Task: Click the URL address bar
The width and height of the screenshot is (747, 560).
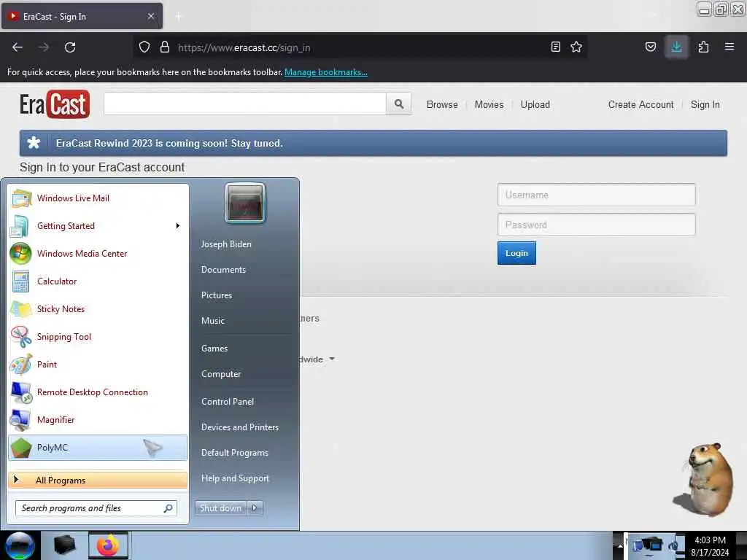Action: point(360,47)
